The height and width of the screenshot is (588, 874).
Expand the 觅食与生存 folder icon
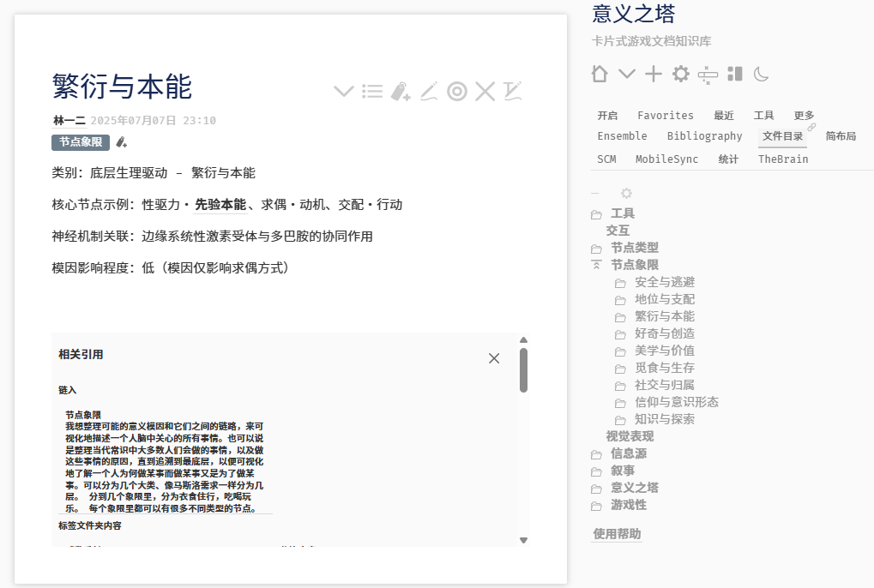(x=620, y=369)
